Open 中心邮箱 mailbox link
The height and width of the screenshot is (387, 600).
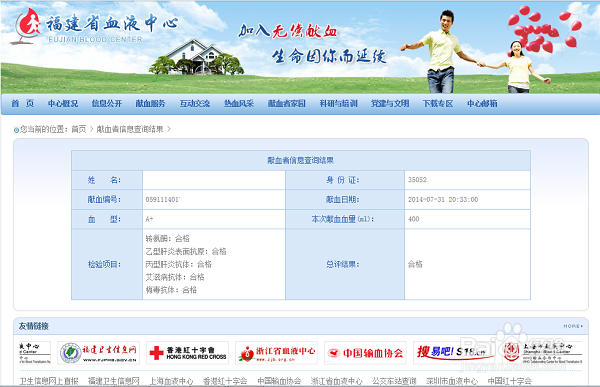482,103
